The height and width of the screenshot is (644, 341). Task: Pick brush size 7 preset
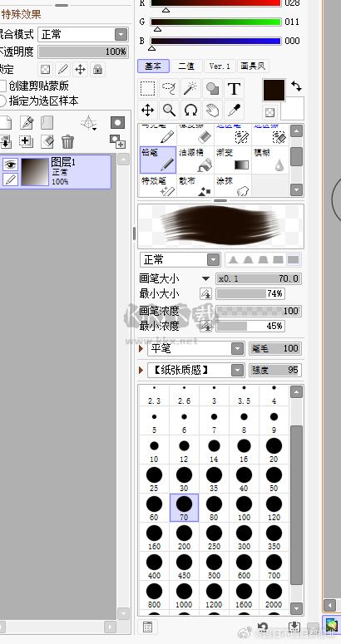click(214, 421)
